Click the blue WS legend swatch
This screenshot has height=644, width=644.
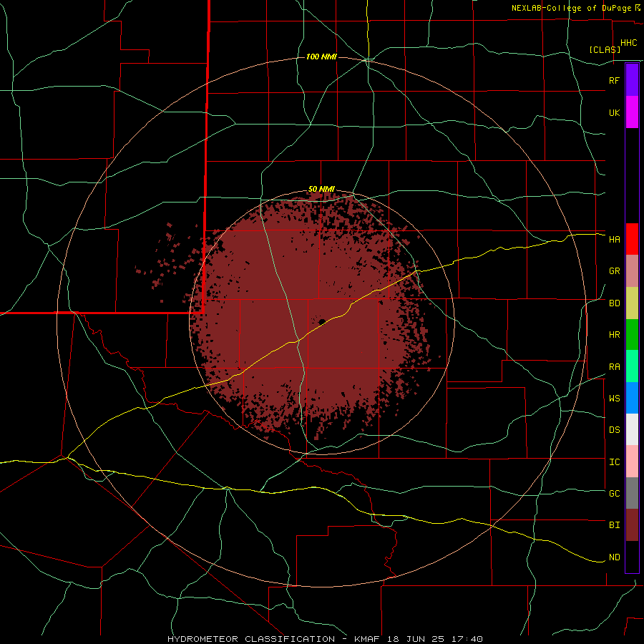632,398
